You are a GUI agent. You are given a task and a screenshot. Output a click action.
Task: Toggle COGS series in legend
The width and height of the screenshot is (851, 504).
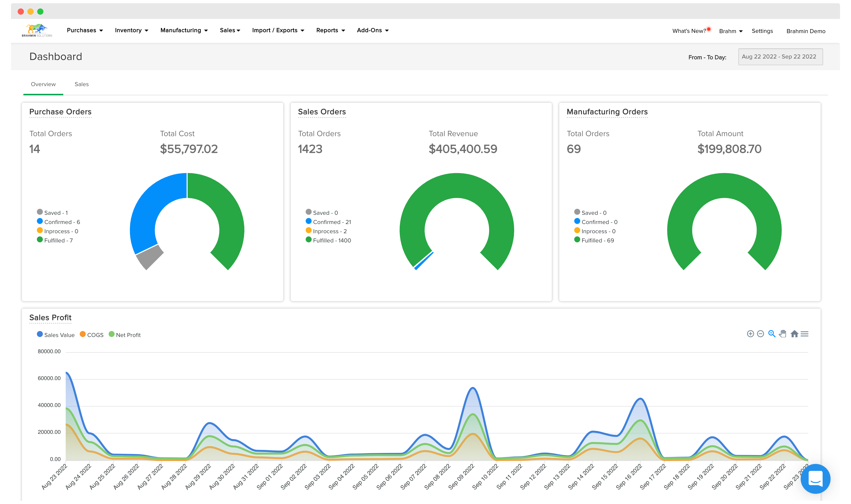(x=91, y=335)
